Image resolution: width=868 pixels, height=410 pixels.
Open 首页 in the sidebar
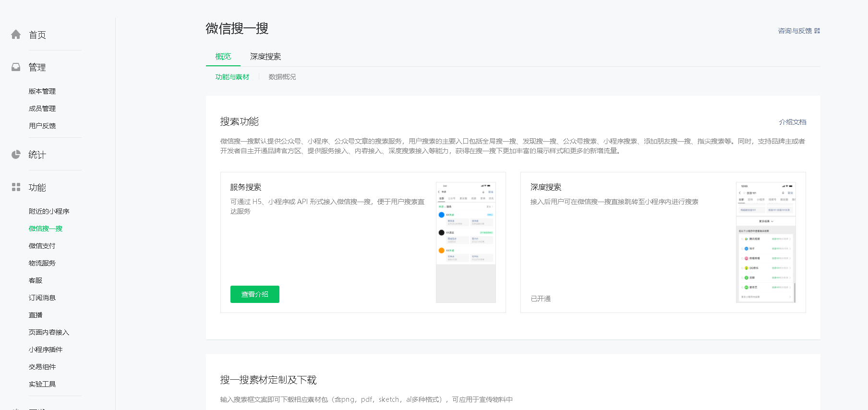coord(37,35)
